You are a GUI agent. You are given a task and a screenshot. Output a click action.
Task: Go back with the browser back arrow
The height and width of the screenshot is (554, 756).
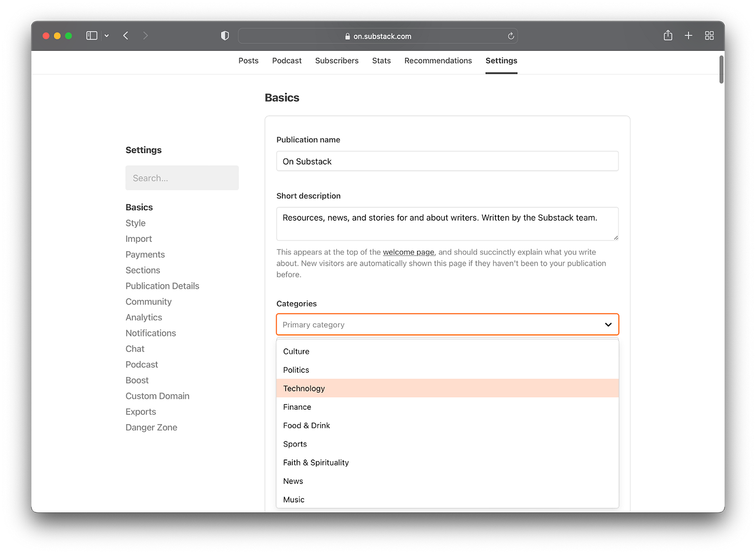126,36
